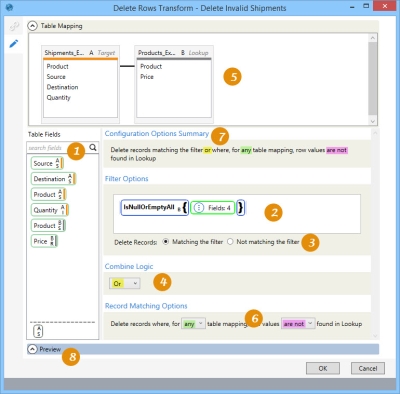Click the circled dots icon in the Fields: 4 token
The width and height of the screenshot is (400, 394).
(x=199, y=208)
